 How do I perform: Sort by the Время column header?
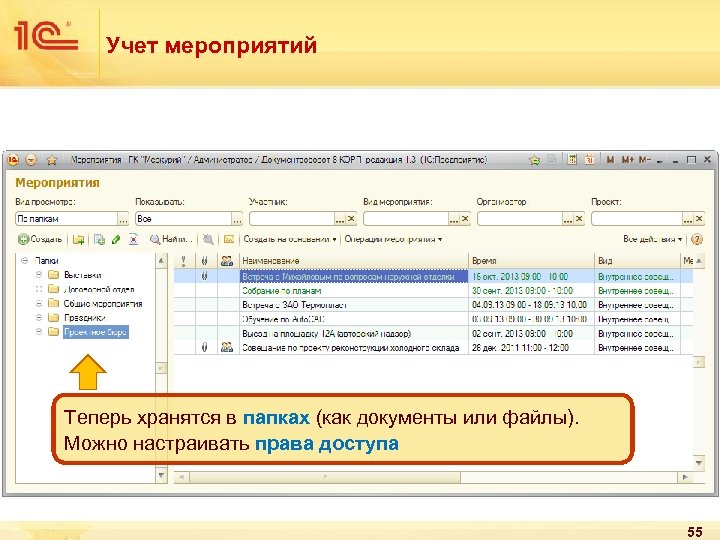(531, 261)
